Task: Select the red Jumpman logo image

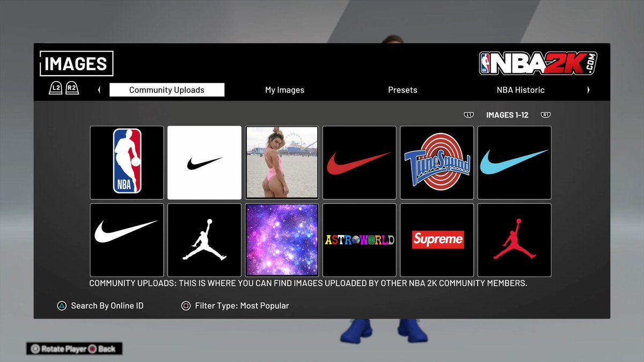Action: point(515,240)
